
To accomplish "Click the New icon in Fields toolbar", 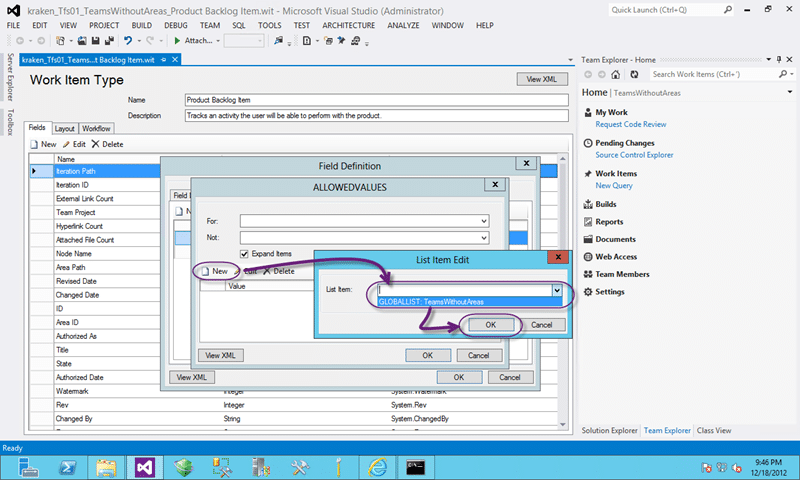I will pos(35,144).
